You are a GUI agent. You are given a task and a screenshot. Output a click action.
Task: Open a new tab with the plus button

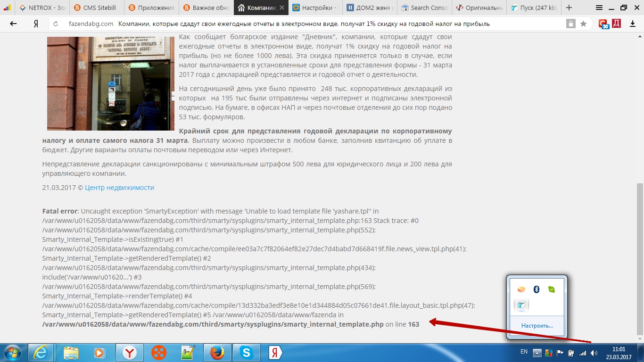pos(569,8)
